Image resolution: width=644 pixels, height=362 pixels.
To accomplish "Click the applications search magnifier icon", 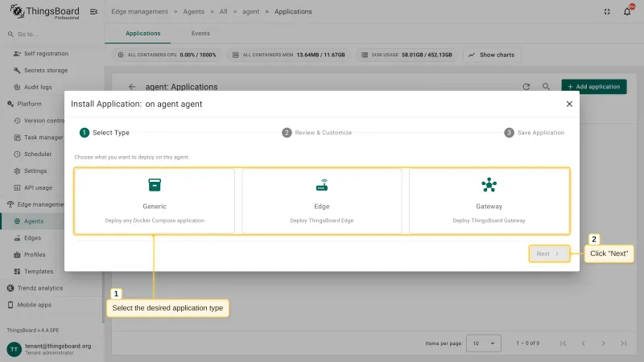I will click(x=546, y=87).
